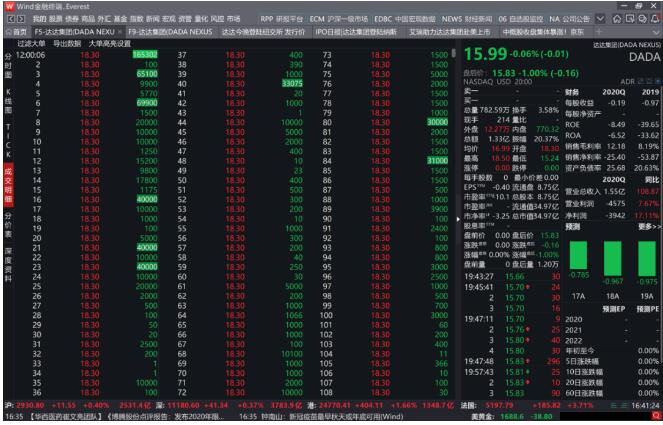
Task: Click the 19:47:48 tick row
Action: pyautogui.click(x=512, y=362)
